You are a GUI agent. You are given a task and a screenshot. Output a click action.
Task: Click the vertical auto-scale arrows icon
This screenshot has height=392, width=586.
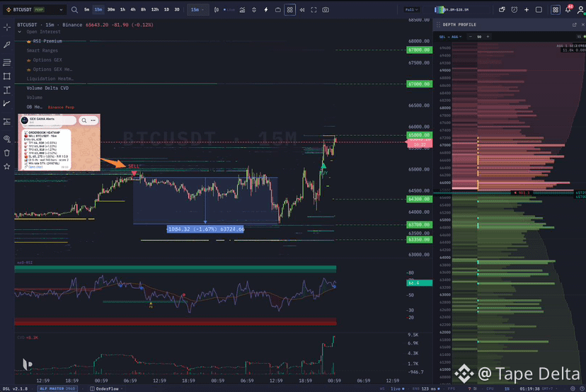[x=254, y=10]
